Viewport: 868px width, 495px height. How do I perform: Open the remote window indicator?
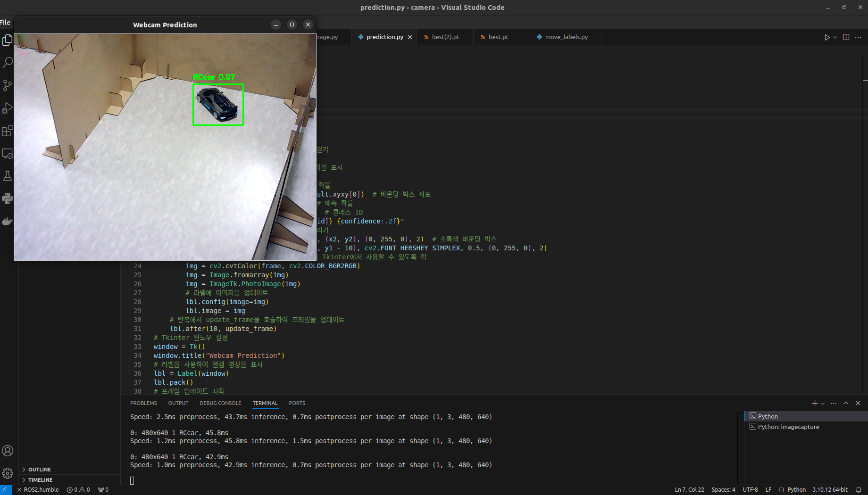click(x=6, y=490)
